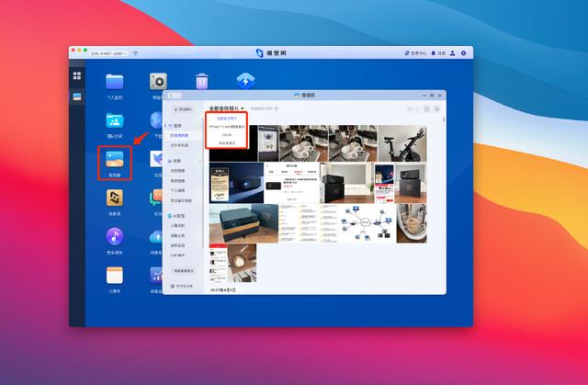
Task: Expand the device ID dropdown in title bar
Action: pyautogui.click(x=108, y=53)
